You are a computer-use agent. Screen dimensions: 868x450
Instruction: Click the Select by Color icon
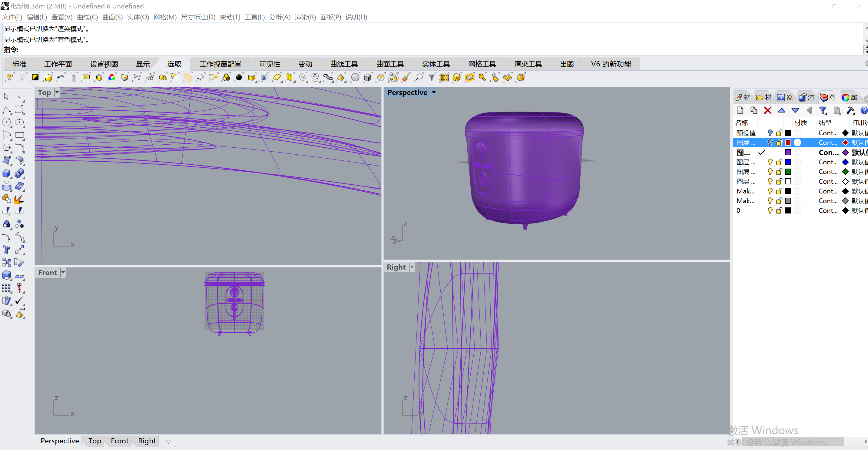click(x=111, y=78)
